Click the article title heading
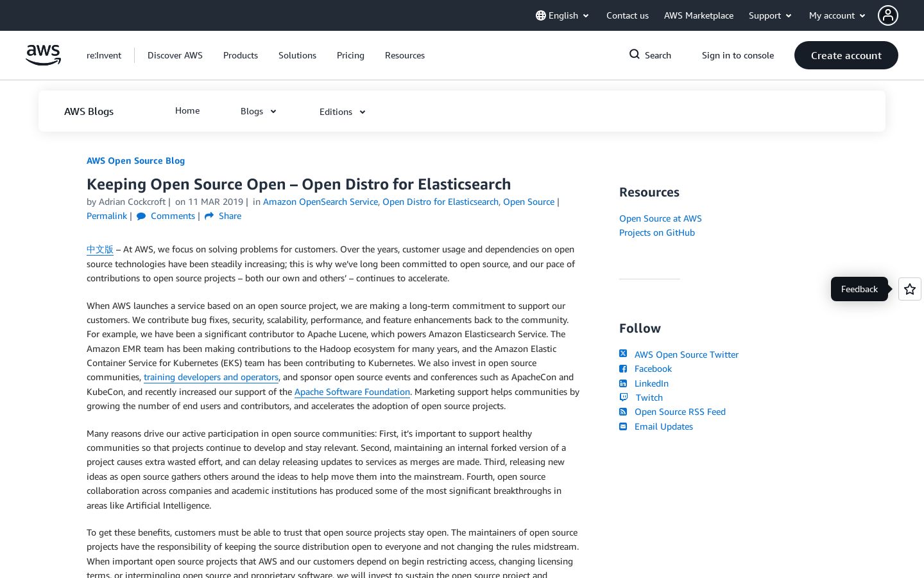This screenshot has width=924, height=578. [299, 184]
